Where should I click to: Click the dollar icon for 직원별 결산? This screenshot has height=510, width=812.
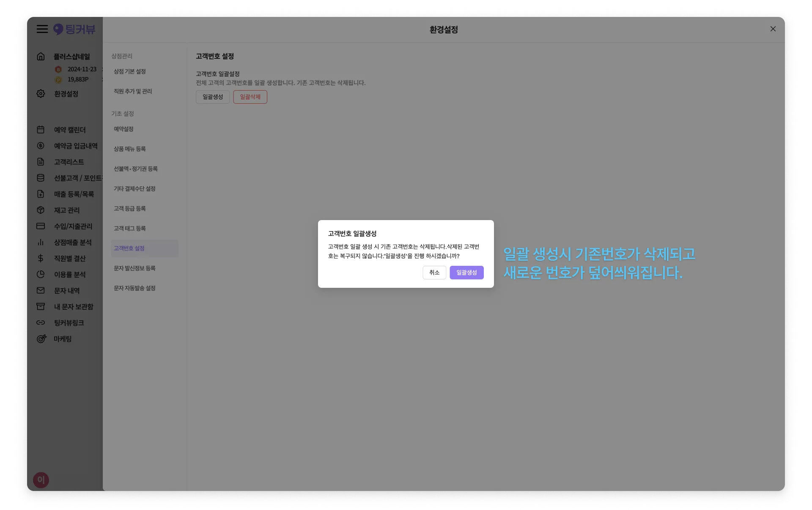tap(41, 258)
